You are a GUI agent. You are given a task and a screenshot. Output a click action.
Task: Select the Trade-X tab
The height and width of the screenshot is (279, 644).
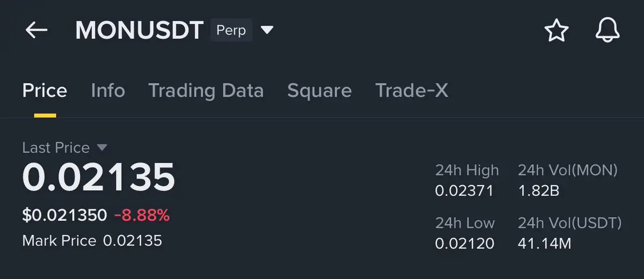[411, 91]
